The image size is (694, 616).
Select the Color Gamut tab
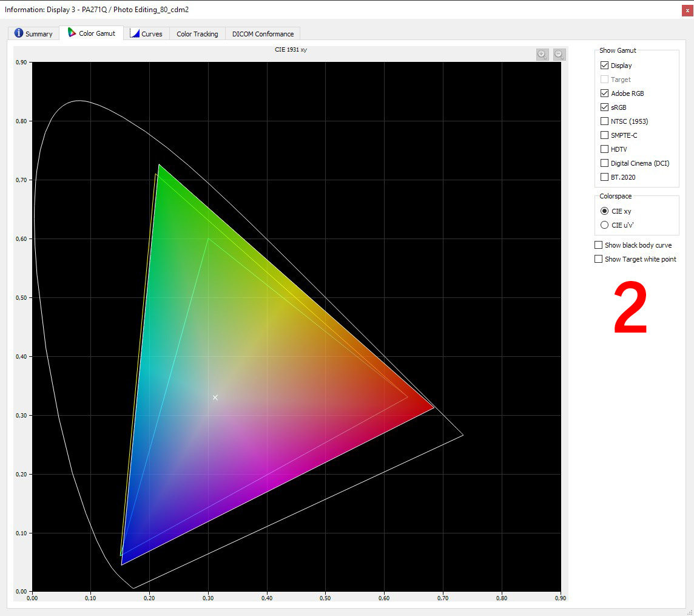[x=91, y=33]
